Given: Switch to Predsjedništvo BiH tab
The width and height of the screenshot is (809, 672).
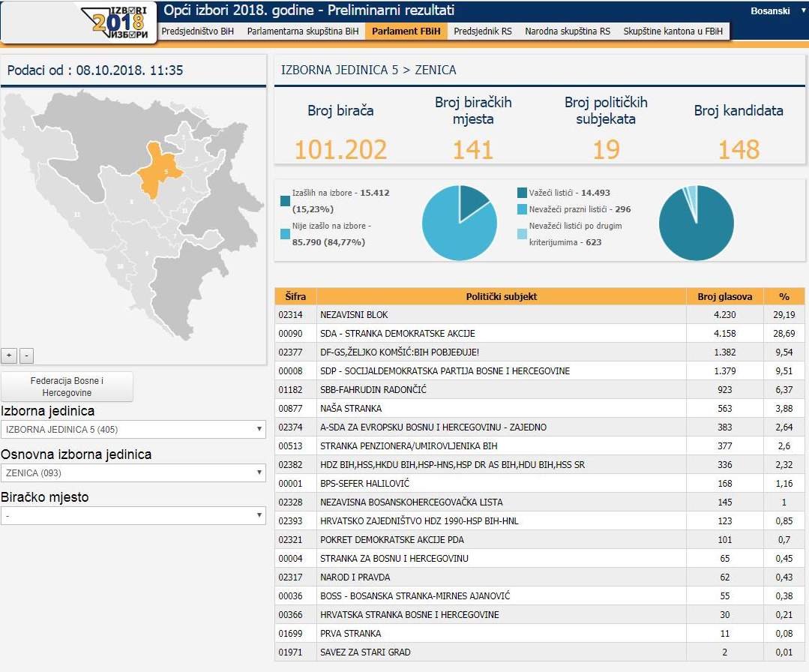Looking at the screenshot, I should point(197,31).
